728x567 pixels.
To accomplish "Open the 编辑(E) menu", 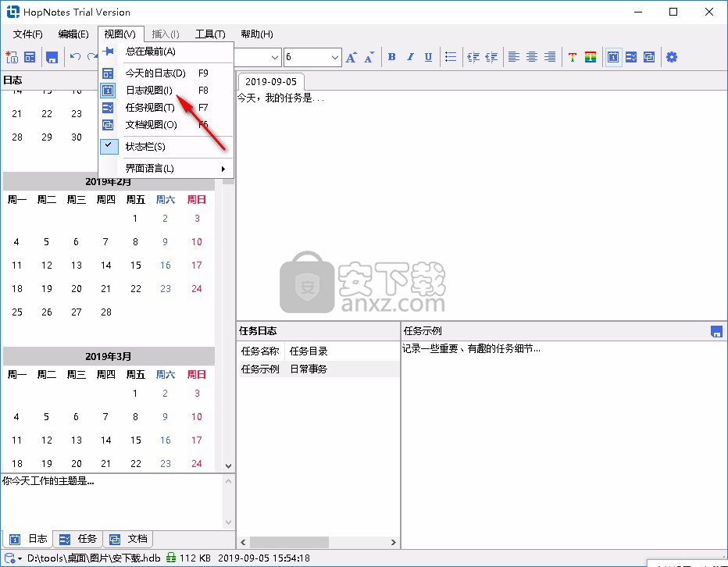I will coord(73,34).
